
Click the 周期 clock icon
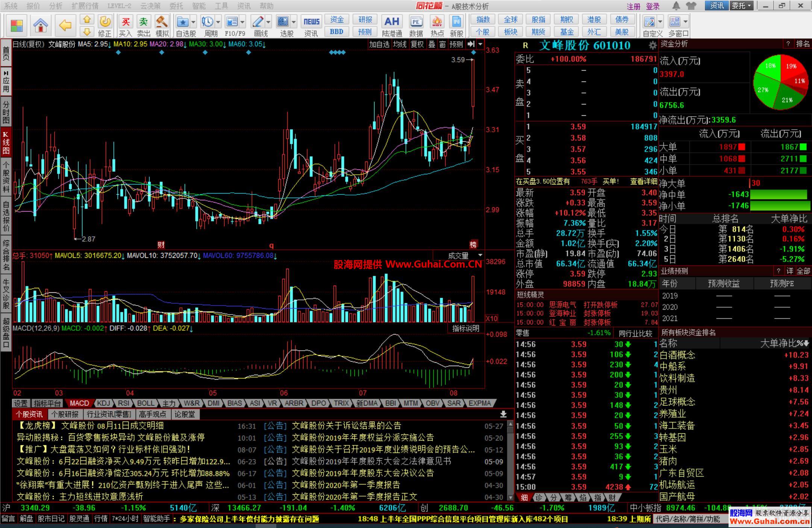pyautogui.click(x=207, y=21)
